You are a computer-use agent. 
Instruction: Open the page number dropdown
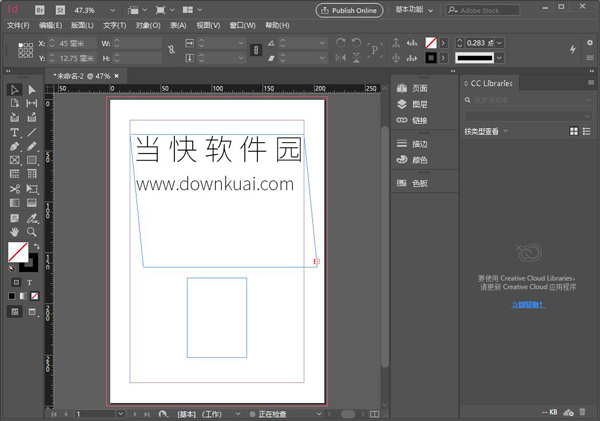coord(121,414)
